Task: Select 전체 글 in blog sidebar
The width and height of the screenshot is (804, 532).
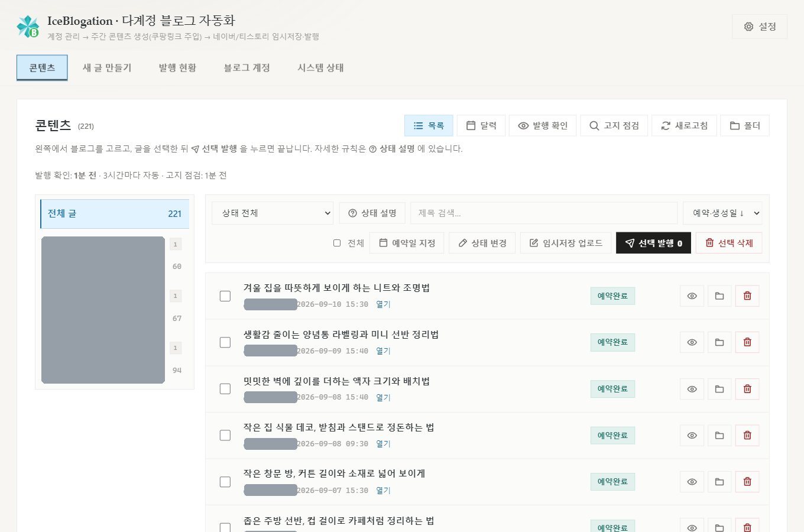Action: coord(115,213)
